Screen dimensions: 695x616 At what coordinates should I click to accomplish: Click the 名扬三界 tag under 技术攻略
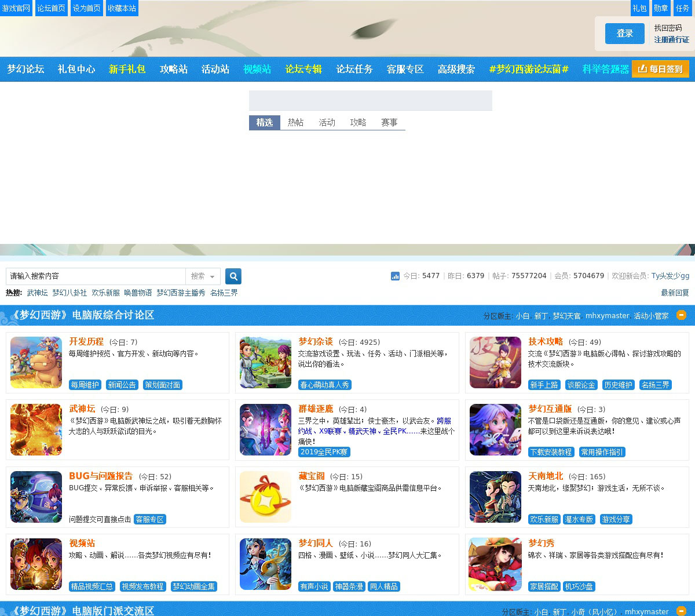656,385
